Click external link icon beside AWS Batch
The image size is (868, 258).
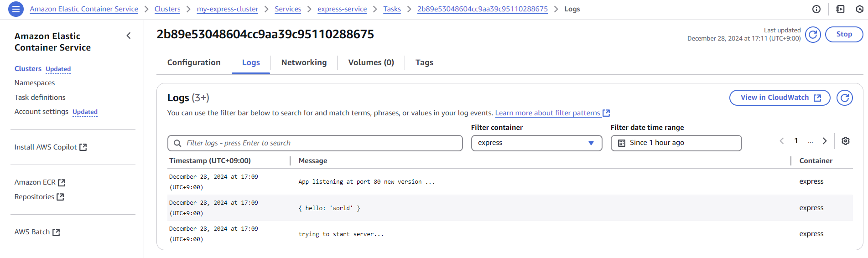coord(56,232)
